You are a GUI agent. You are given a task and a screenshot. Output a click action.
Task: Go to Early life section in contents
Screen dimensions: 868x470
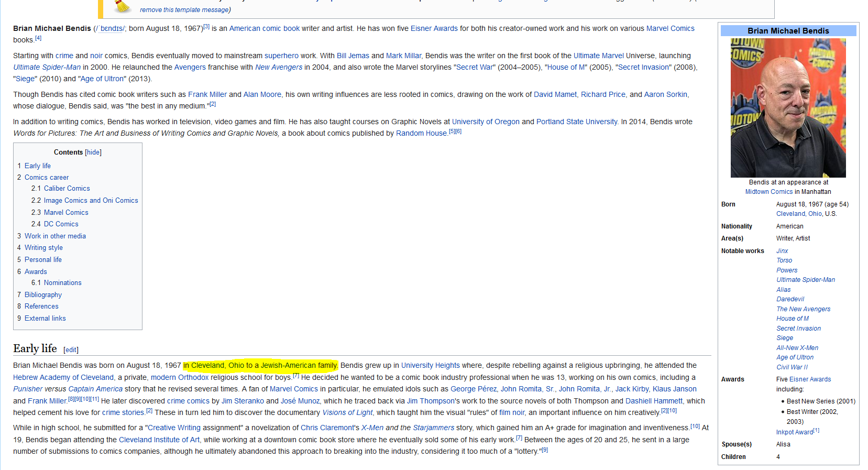[38, 166]
